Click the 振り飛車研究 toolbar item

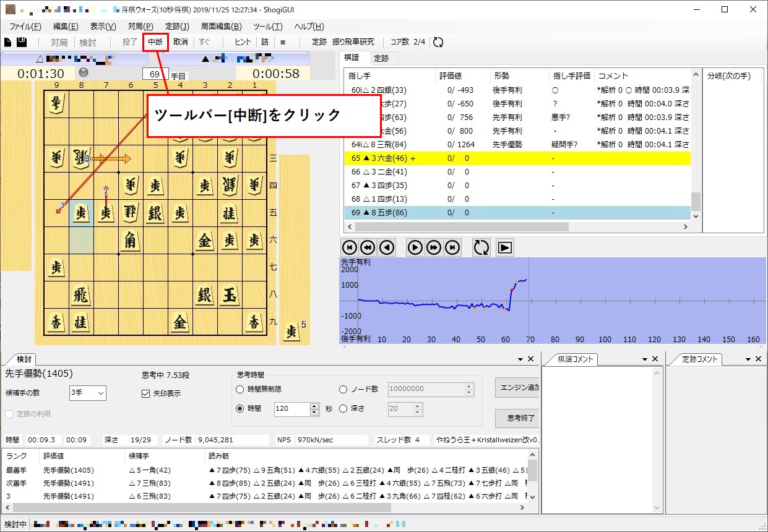click(353, 42)
